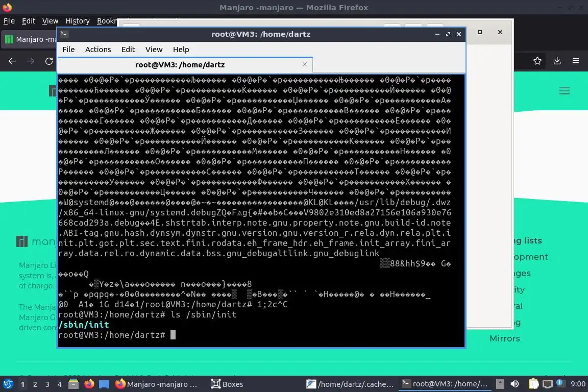588x392 pixels.
Task: Switch to workspace 3
Action: (x=47, y=384)
